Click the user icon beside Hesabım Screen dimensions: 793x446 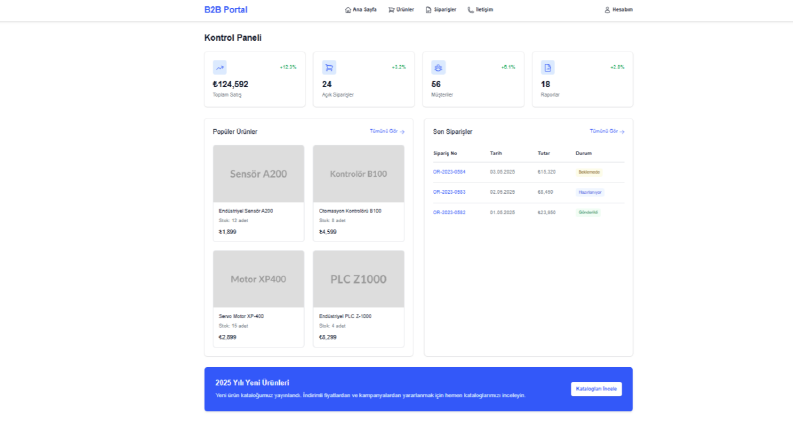[x=607, y=10]
